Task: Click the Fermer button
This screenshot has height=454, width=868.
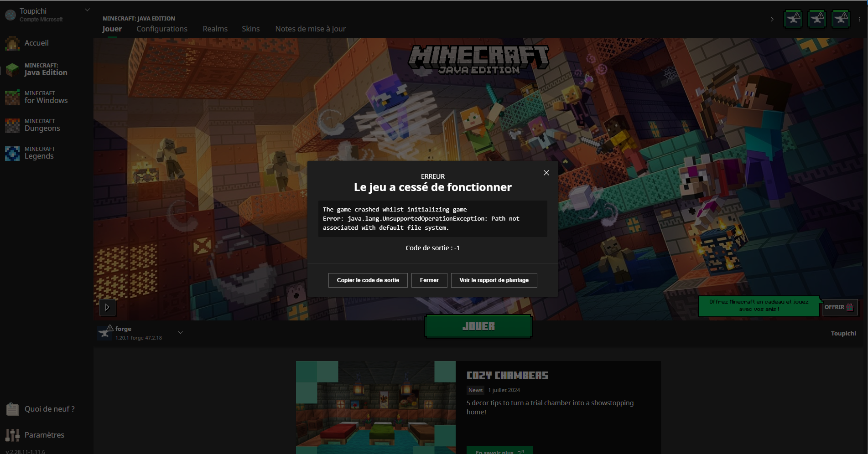Action: click(429, 280)
